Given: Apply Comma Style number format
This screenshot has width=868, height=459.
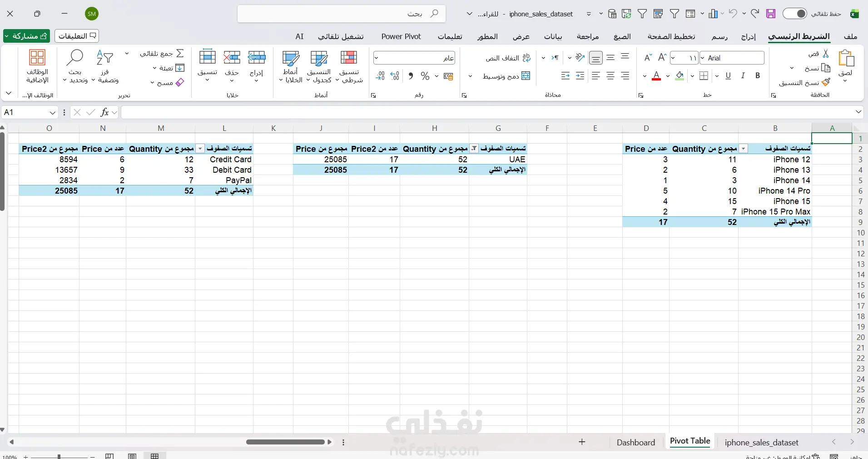Looking at the screenshot, I should pos(411,76).
